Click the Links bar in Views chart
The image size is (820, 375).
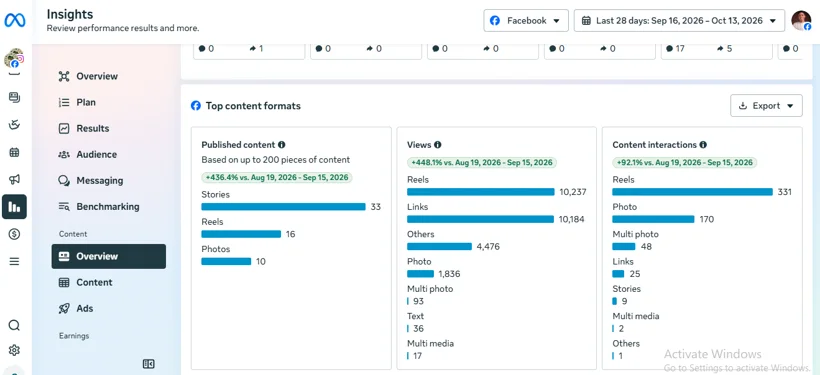[x=480, y=219]
